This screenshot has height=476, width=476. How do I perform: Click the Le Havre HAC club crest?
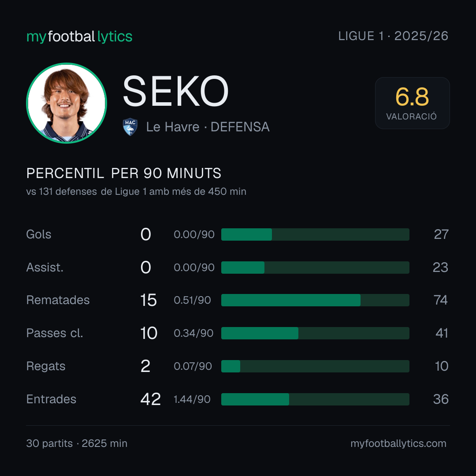point(130,126)
